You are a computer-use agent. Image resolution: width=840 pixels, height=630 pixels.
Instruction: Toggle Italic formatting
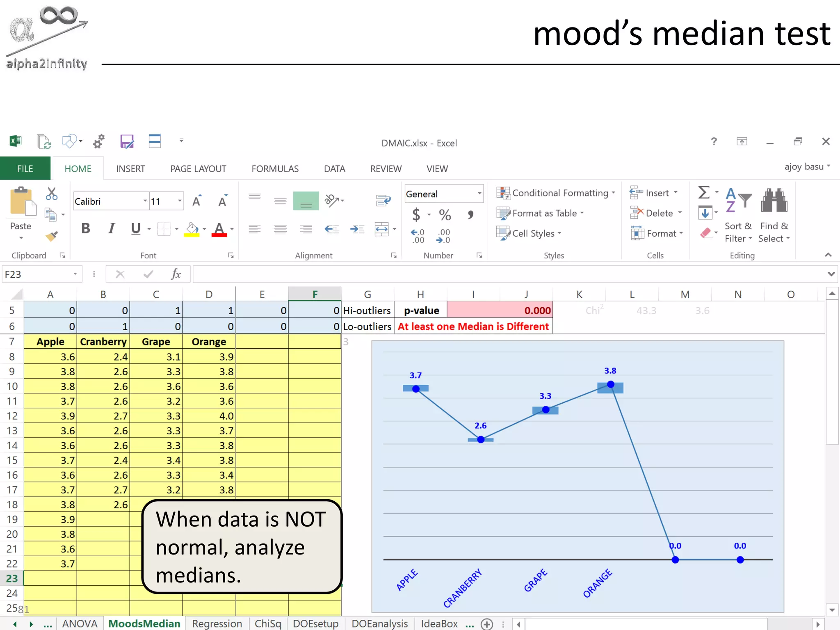[111, 228]
